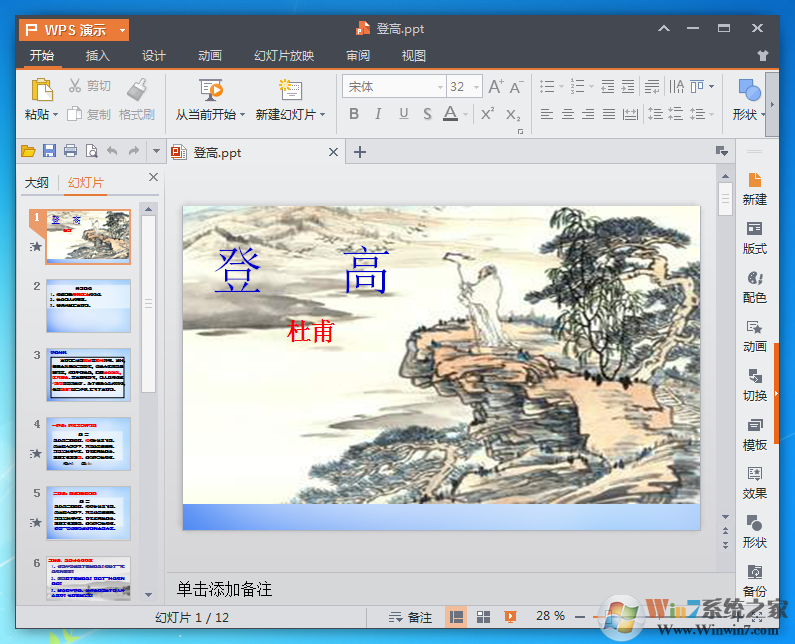Open the 动画 animation side panel
This screenshot has height=644, width=795.
(x=754, y=334)
